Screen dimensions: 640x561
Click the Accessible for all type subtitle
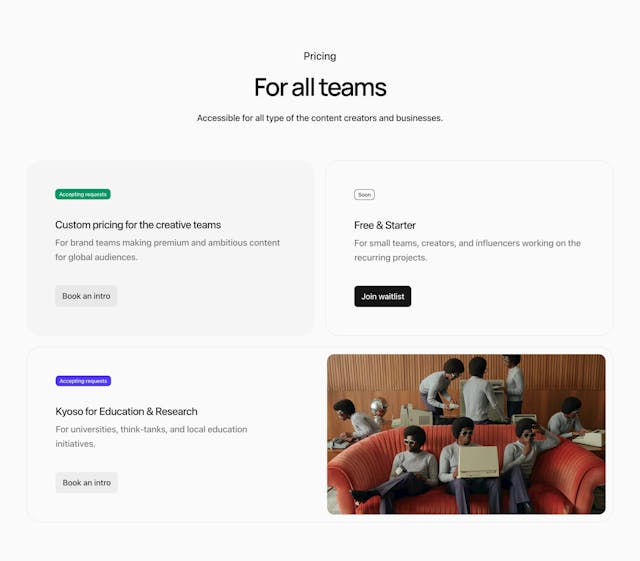point(320,118)
